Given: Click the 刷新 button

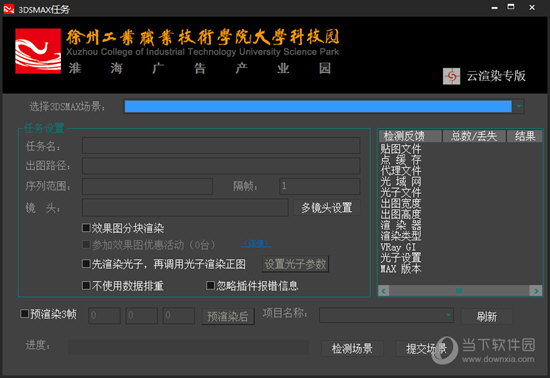Looking at the screenshot, I should click(x=487, y=317).
